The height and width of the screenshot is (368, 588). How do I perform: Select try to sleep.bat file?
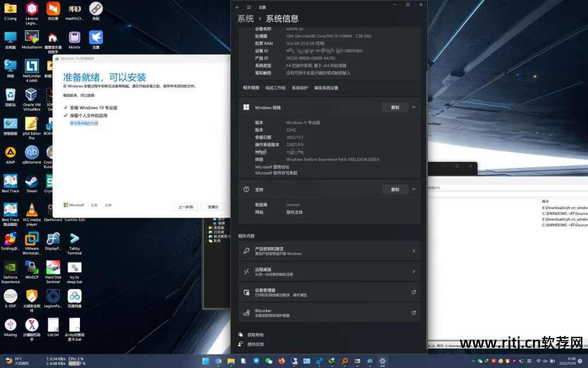(74, 272)
